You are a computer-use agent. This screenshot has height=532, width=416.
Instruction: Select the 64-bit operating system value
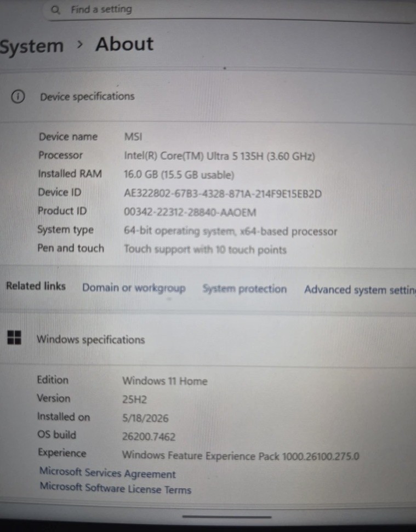coord(230,231)
